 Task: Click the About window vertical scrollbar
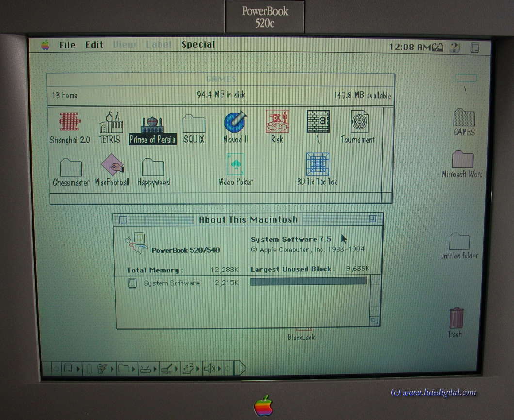pyautogui.click(x=375, y=296)
